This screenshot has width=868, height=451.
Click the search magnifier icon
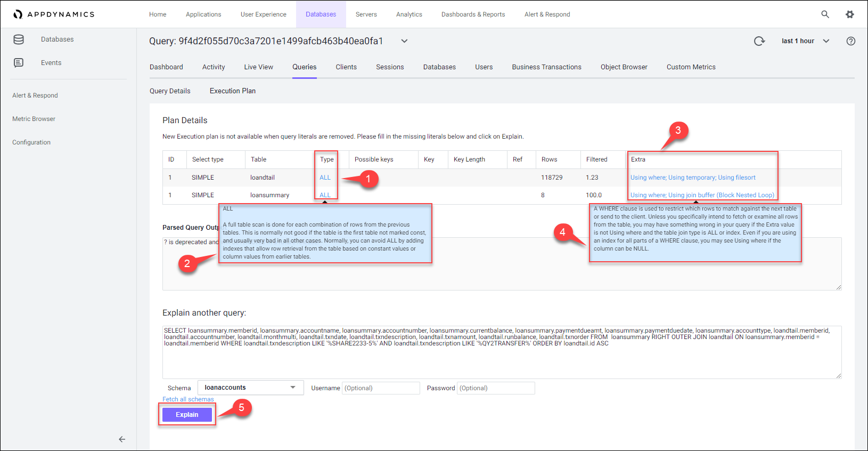tap(825, 14)
